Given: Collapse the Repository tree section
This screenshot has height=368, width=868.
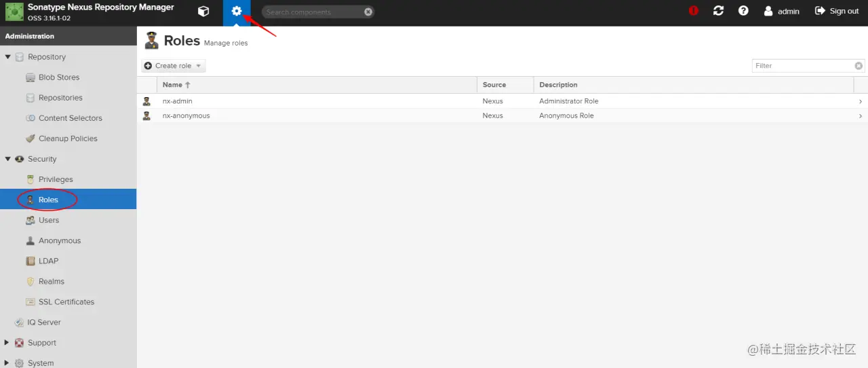Looking at the screenshot, I should [x=8, y=57].
